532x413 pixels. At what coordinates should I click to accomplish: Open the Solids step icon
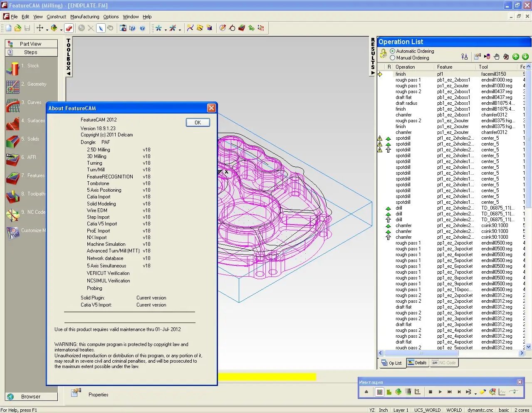coord(12,142)
